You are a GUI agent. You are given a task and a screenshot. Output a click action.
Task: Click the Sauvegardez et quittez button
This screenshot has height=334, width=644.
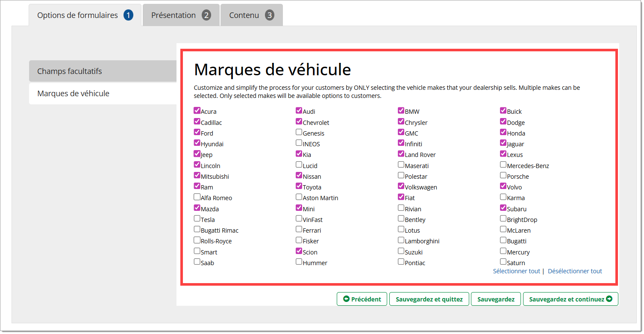[429, 299]
